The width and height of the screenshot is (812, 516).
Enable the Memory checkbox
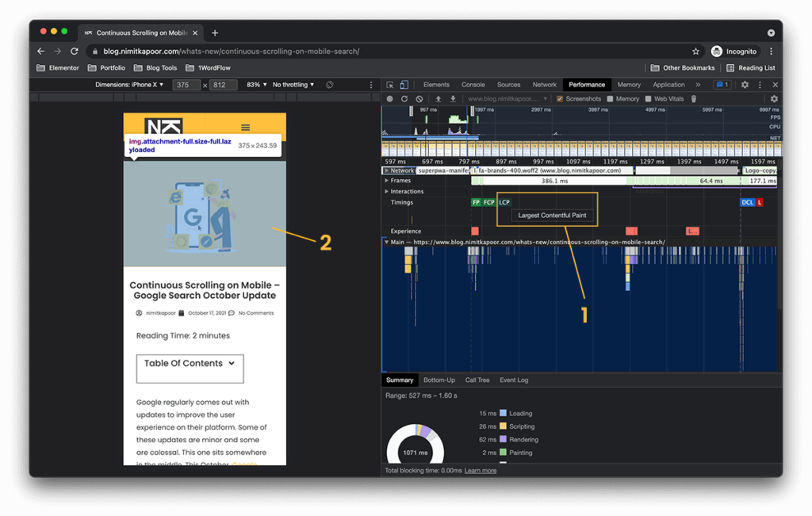click(x=610, y=99)
